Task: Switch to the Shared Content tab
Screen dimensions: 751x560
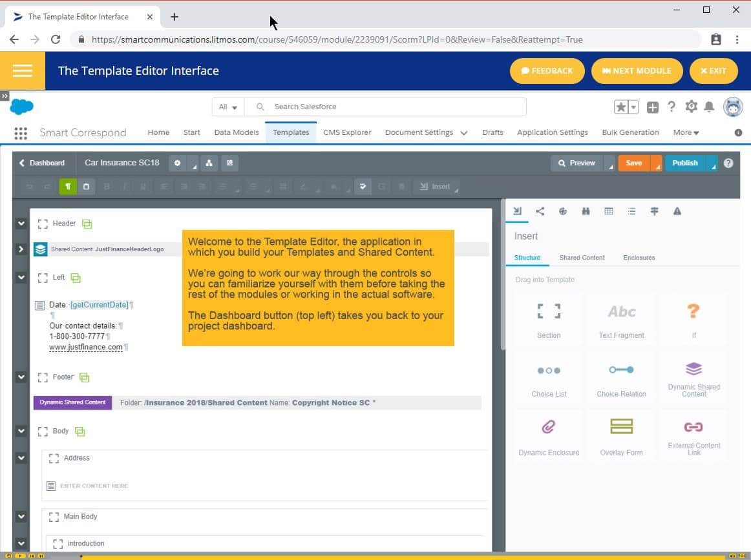Action: (x=582, y=258)
